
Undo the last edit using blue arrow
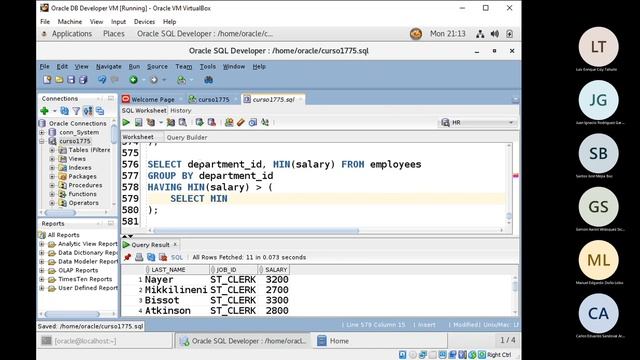pos(102,80)
